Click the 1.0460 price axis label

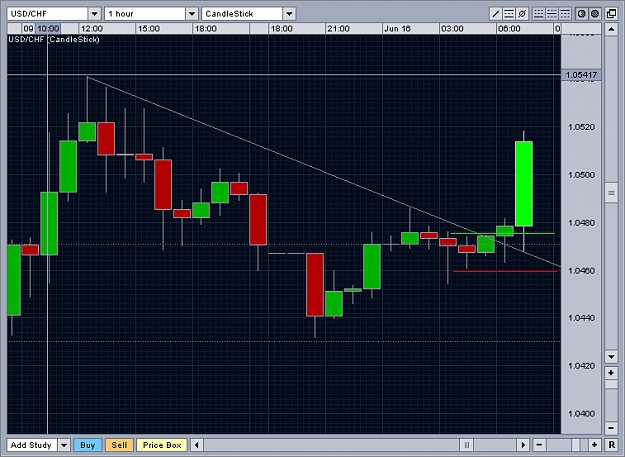(581, 271)
